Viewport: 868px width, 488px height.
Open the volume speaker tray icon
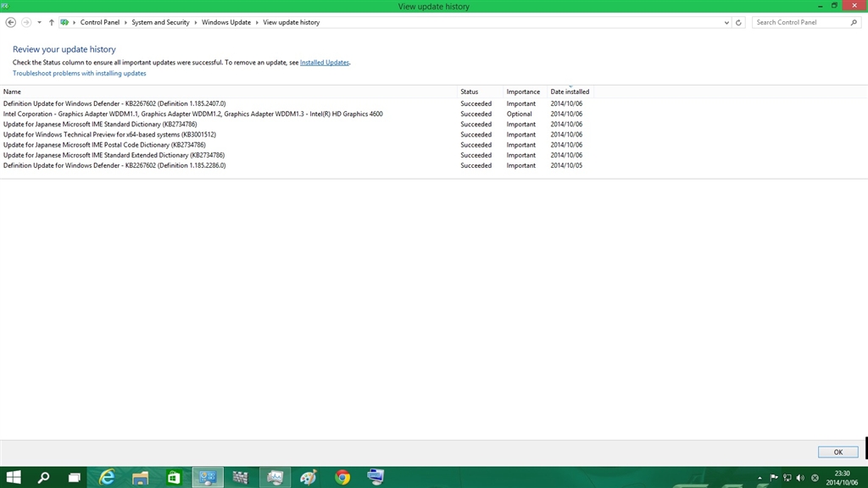(x=800, y=478)
